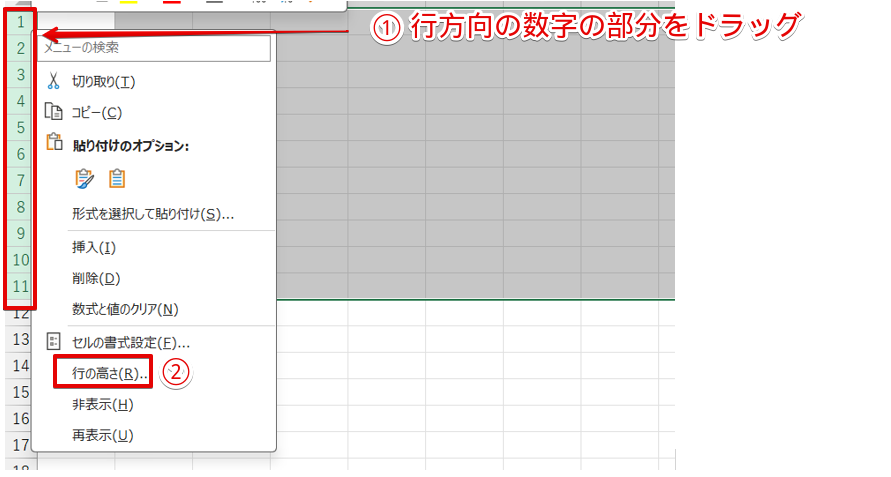Choose 削除(D) in the context menu
This screenshot has width=891, height=477.
point(96,279)
